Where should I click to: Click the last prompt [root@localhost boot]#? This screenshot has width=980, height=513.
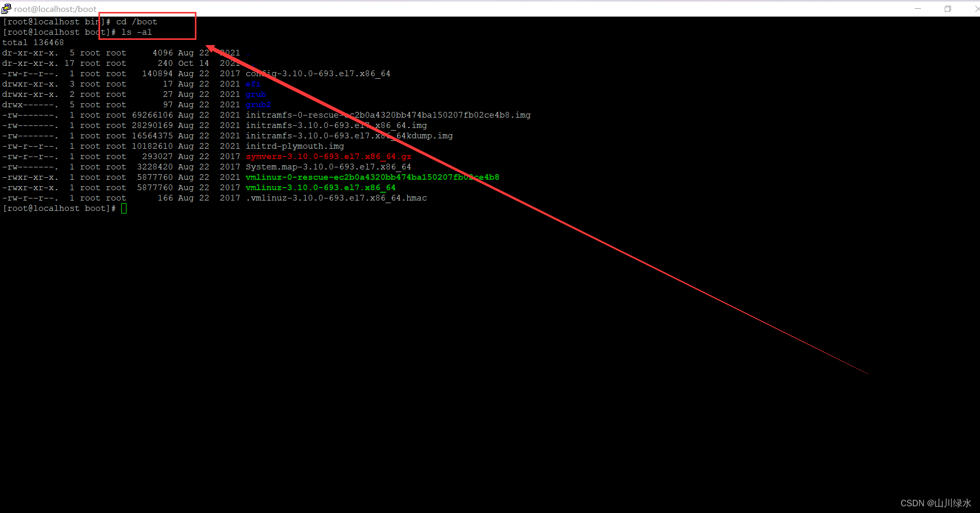click(x=59, y=208)
